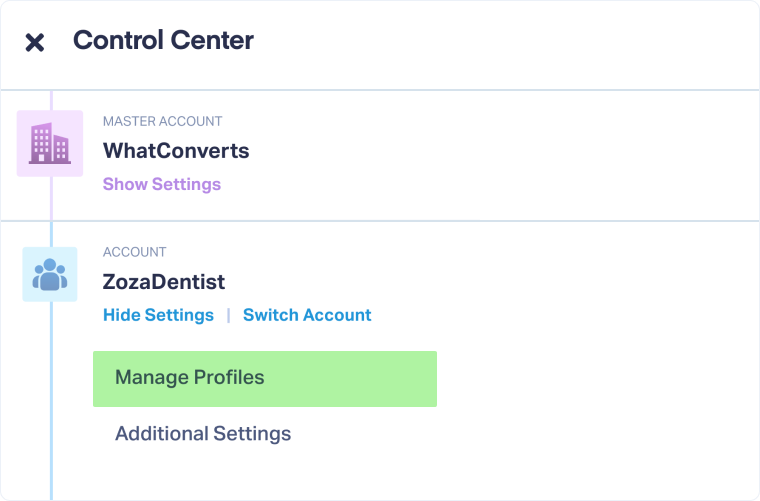The width and height of the screenshot is (760, 501).
Task: Click the WhatConverts account name
Action: tap(176, 152)
